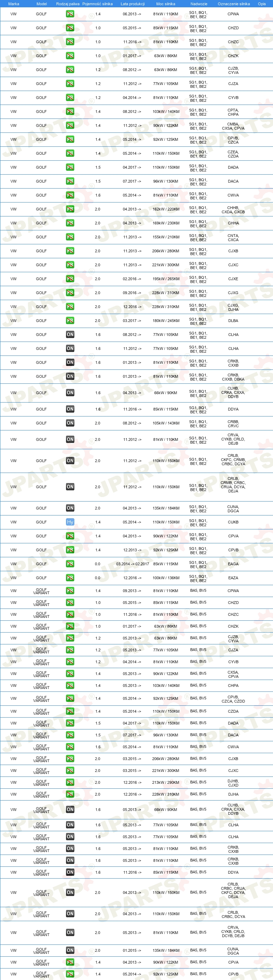Screen dimensions: 273x980
Task: Click the production date 01.2015 ->
Action: pyautogui.click(x=132, y=950)
